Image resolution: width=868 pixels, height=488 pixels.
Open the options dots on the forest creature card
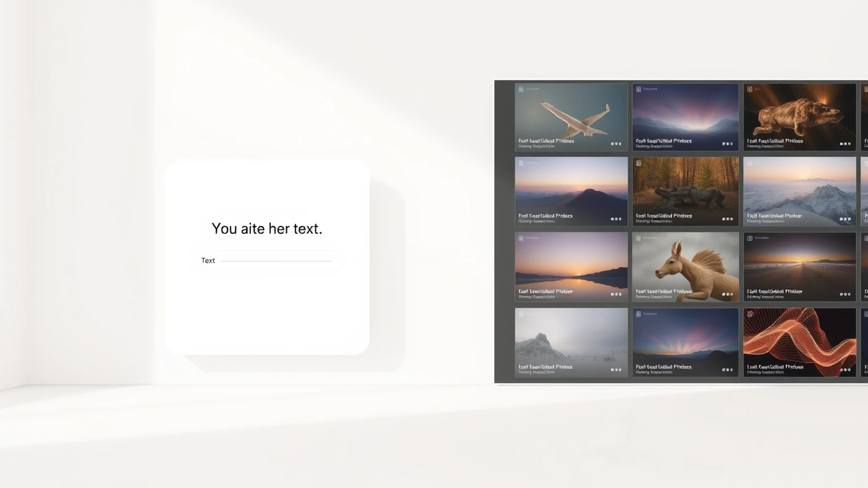click(728, 219)
